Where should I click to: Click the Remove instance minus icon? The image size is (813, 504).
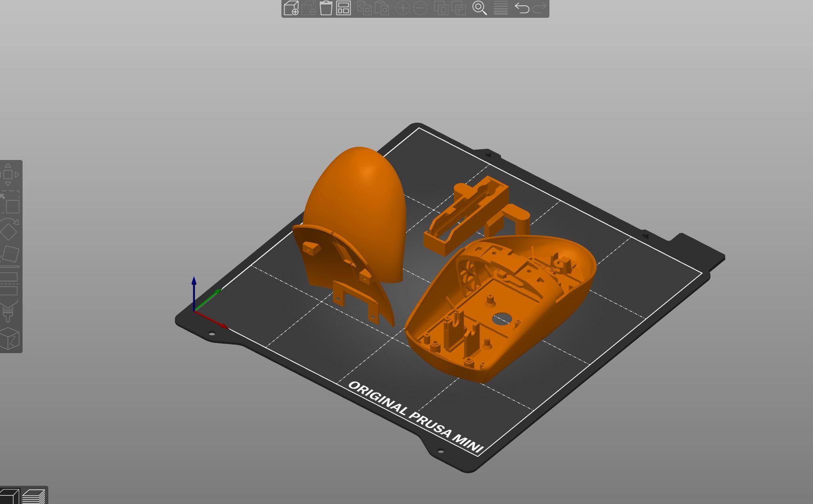point(420,8)
